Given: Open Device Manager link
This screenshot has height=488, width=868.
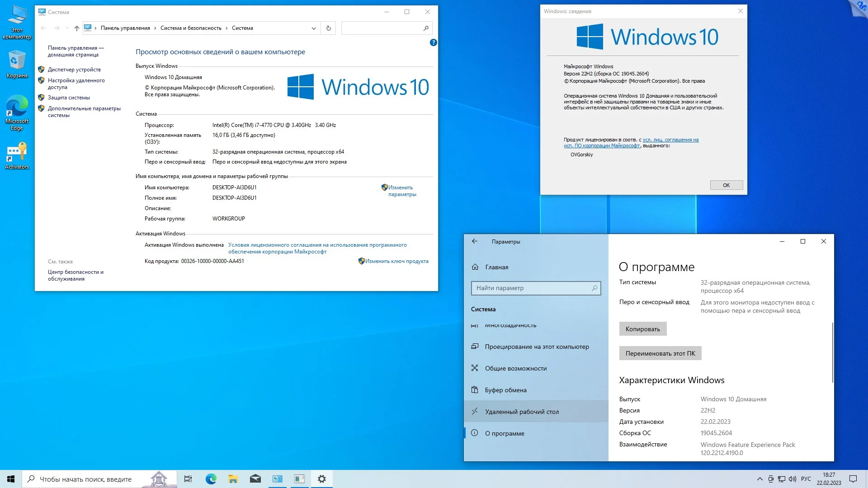Looking at the screenshot, I should (74, 70).
